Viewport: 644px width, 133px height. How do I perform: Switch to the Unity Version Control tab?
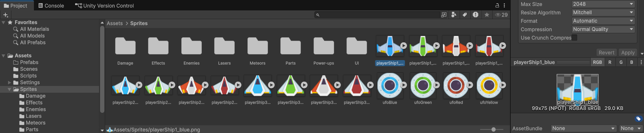104,6
